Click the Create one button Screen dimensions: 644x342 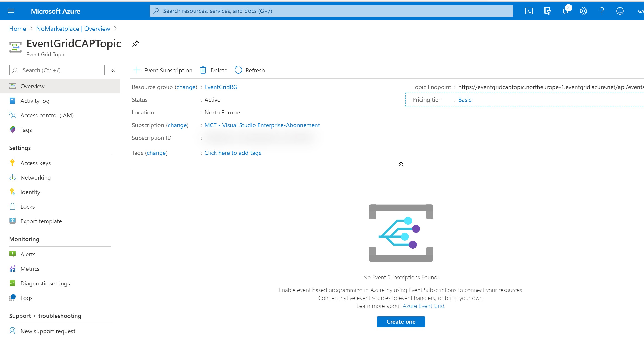(x=401, y=322)
